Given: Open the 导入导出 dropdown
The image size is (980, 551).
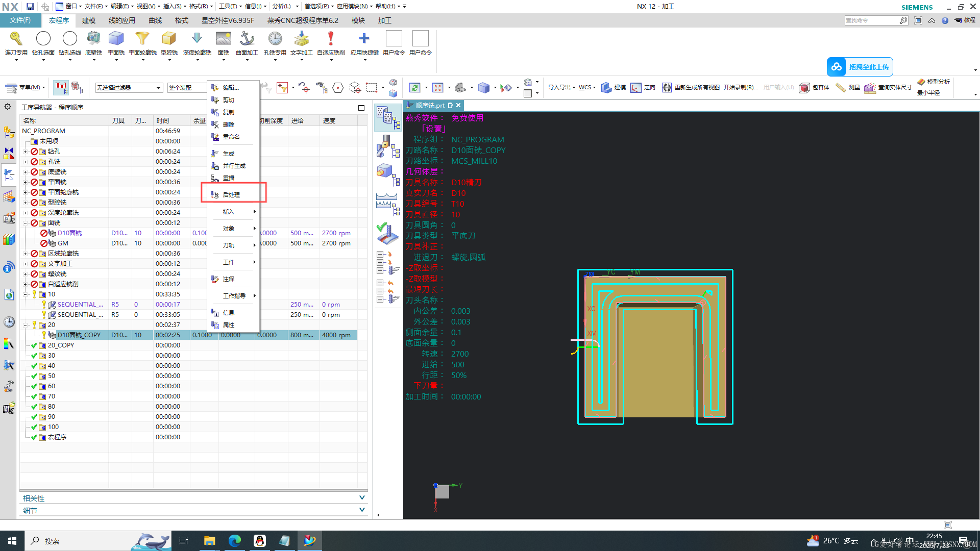Looking at the screenshot, I should [x=561, y=88].
